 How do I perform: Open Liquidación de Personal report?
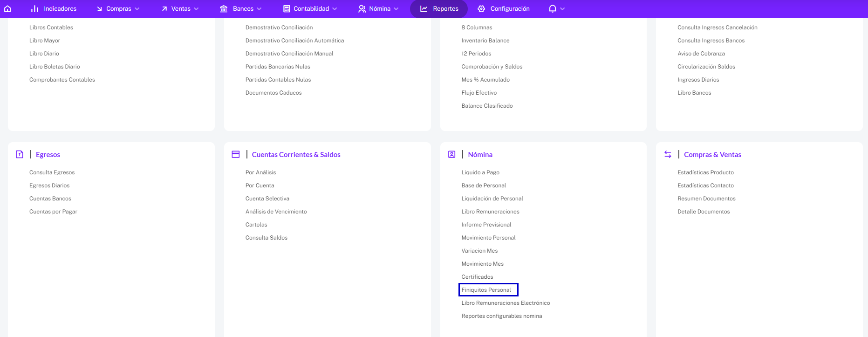(492, 199)
